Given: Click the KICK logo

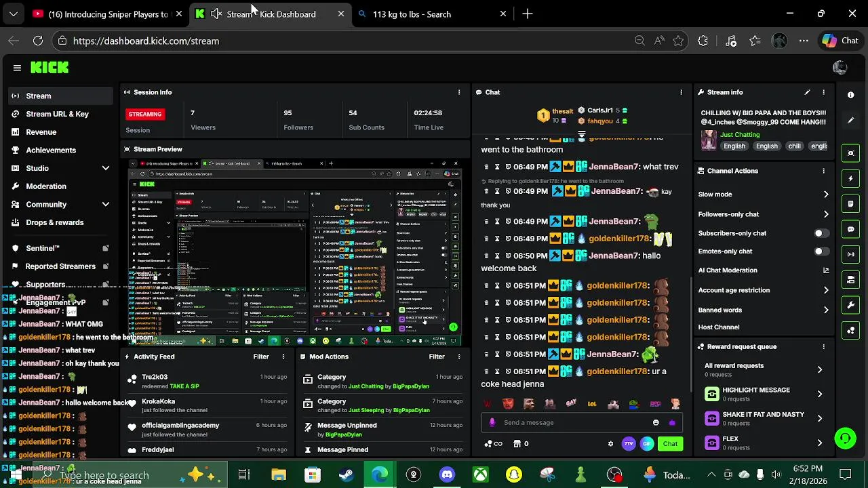Looking at the screenshot, I should click(x=50, y=68).
